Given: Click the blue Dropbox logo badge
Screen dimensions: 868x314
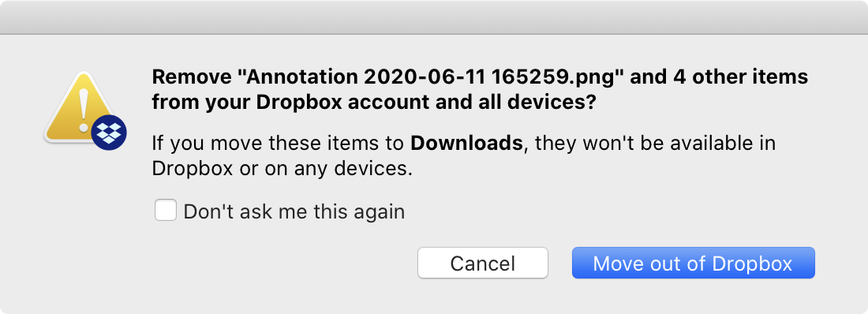Looking at the screenshot, I should (109, 133).
